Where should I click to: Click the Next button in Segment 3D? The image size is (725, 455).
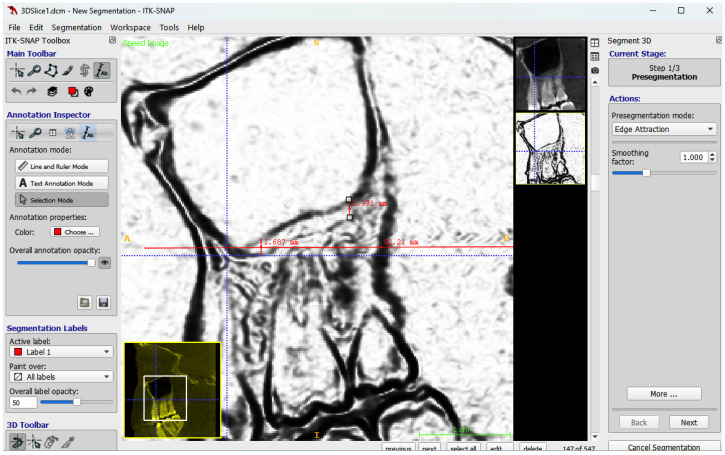689,423
